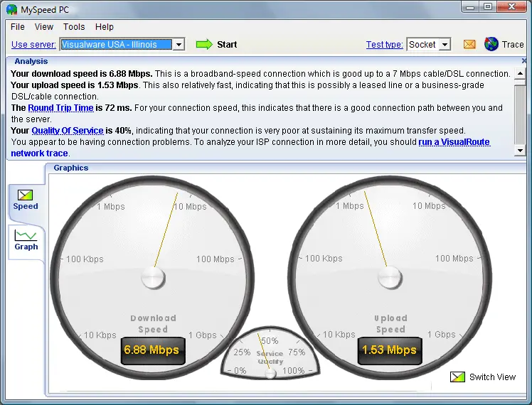Open the Test type Socket dropdown
The height and width of the screenshot is (405, 532).
click(445, 44)
